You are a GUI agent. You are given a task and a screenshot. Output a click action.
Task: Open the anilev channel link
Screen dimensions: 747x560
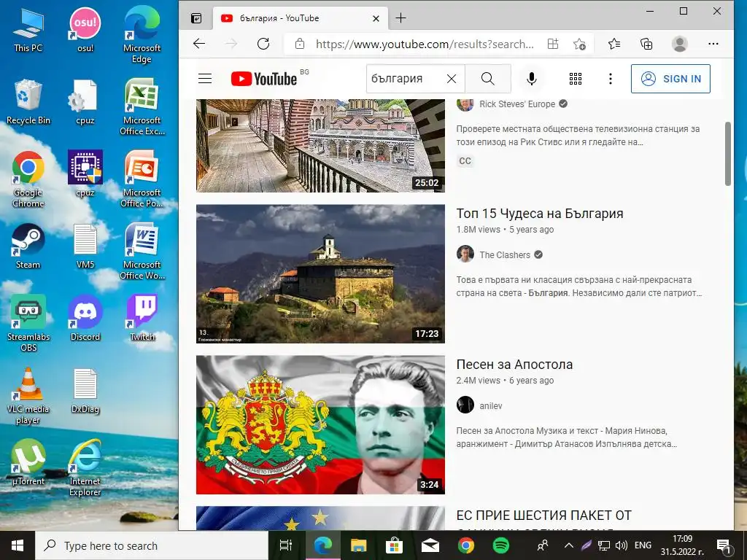tap(491, 405)
